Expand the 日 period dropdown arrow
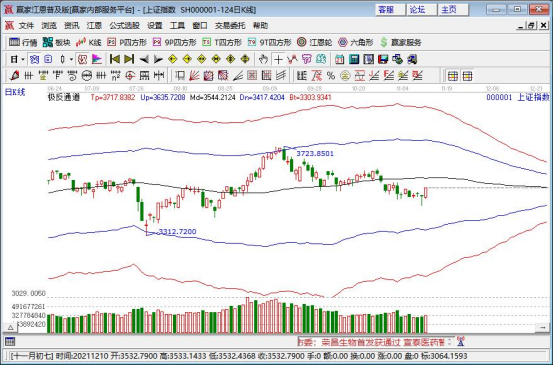Screen dimensions: 553x365 (x=23, y=59)
